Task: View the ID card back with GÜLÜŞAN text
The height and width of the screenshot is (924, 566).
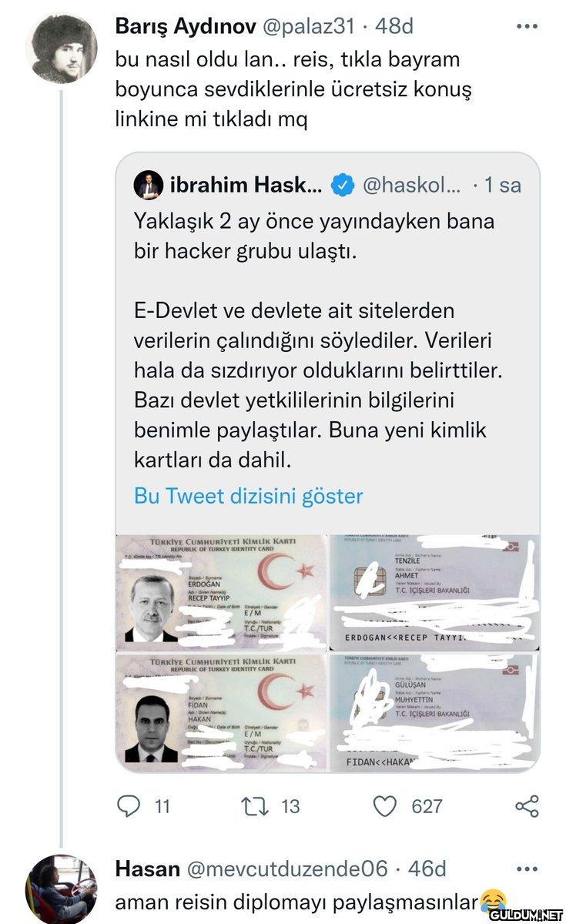Action: [x=434, y=711]
